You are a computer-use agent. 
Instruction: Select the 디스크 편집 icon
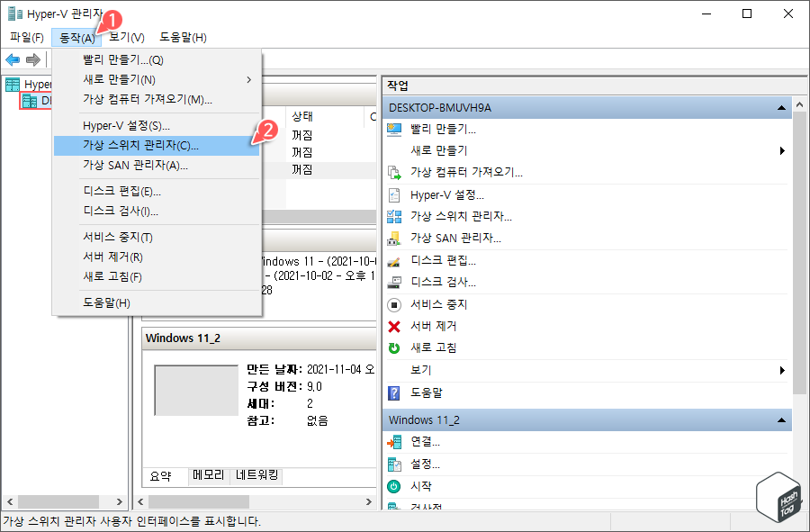tap(394, 261)
